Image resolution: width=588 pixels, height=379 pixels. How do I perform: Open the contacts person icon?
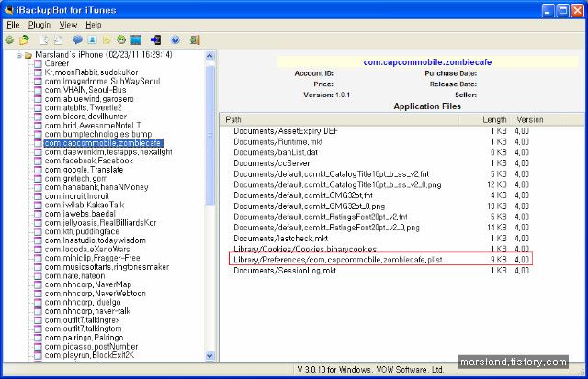tap(92, 39)
